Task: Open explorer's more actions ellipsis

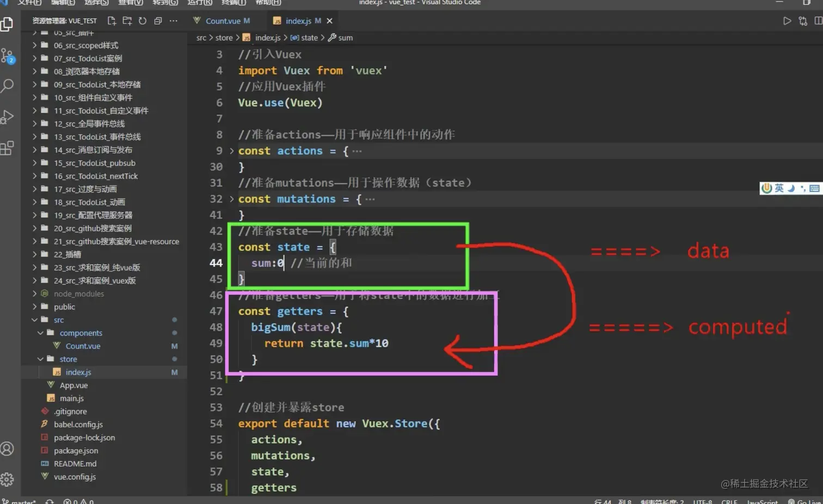Action: (173, 21)
